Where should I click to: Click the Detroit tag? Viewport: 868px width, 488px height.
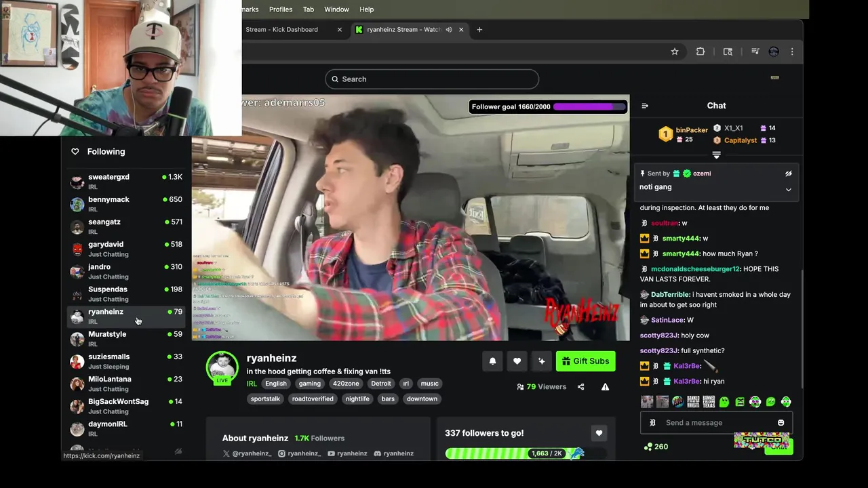click(380, 384)
